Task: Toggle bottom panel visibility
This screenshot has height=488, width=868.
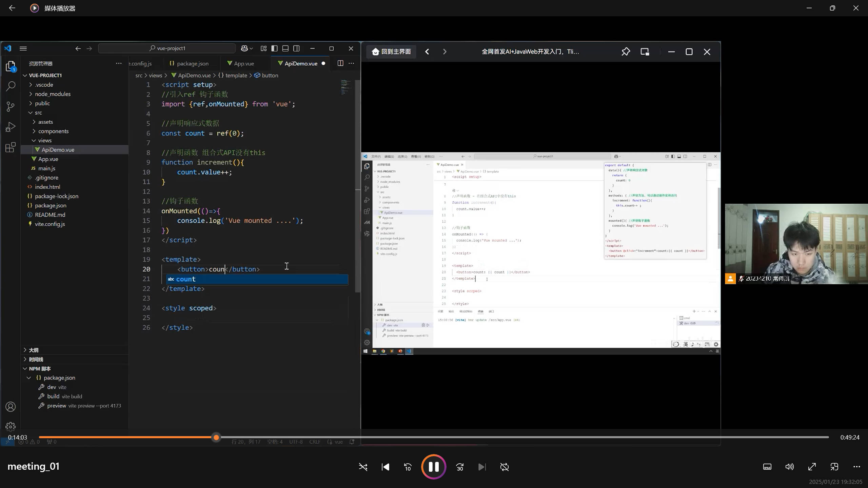Action: coord(285,48)
